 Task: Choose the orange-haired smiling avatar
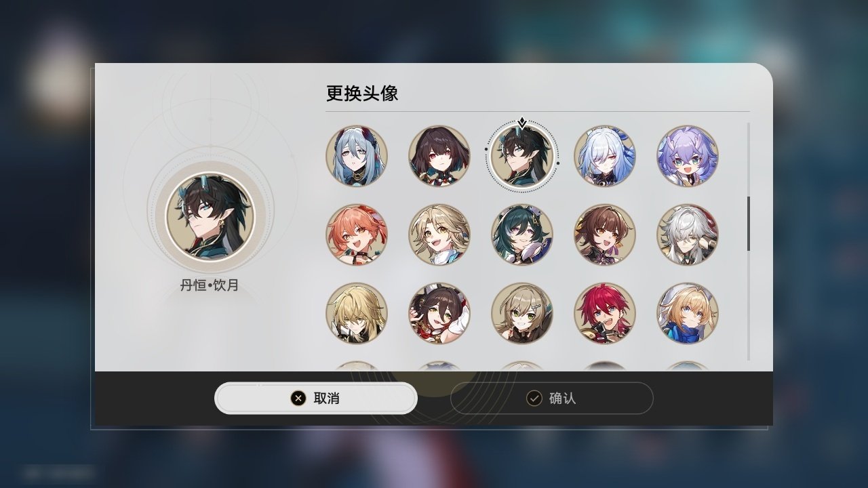[357, 235]
